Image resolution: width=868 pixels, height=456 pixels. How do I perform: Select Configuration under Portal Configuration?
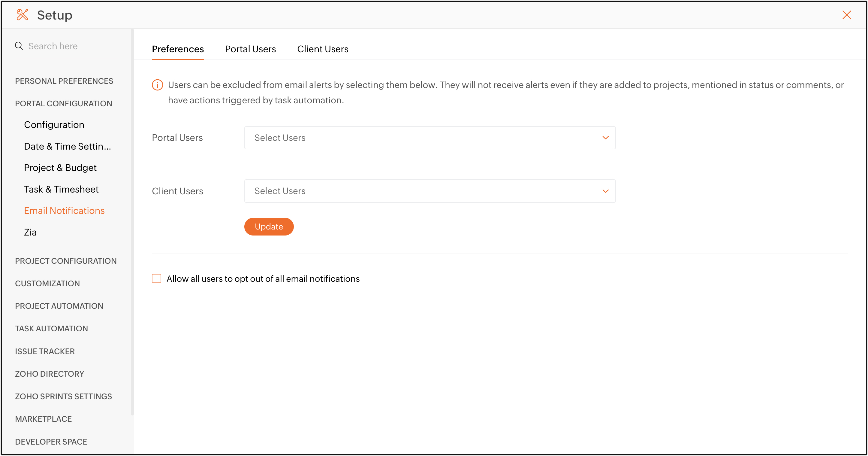(54, 125)
